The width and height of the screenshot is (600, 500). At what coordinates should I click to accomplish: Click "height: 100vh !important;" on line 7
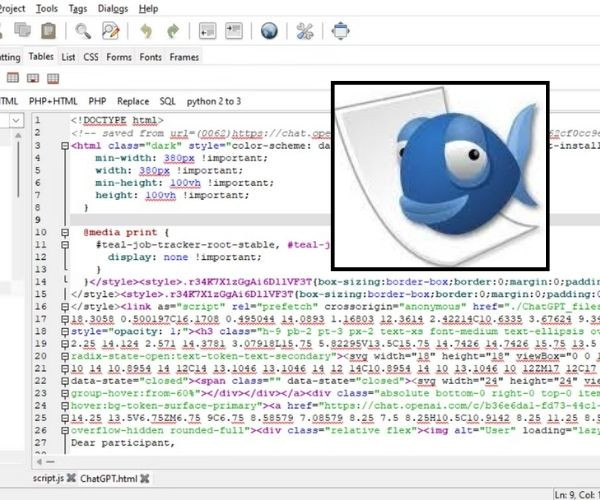172,195
